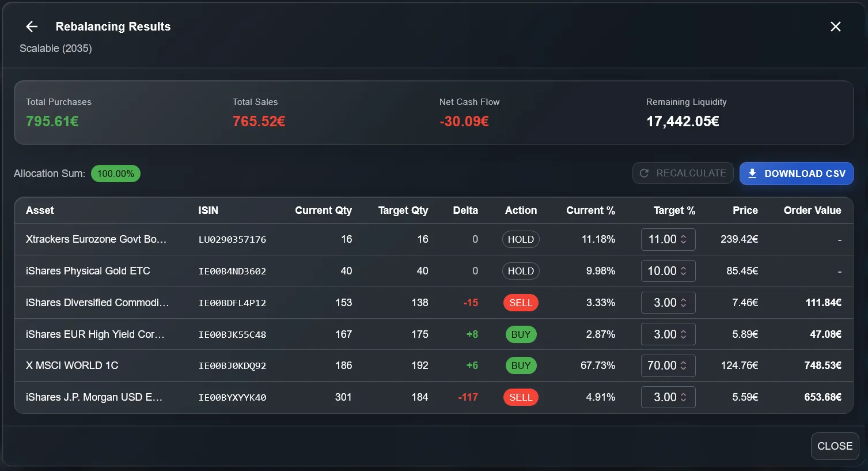Screen dimensions: 868x471
Task: Click the Close button at bottom
Action: [835, 446]
